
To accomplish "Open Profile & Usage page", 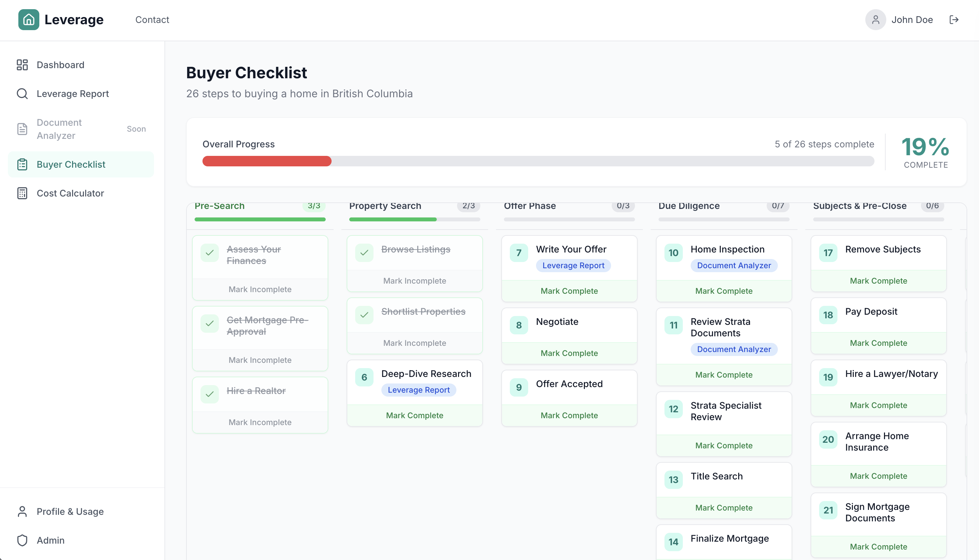I will 81,512.
